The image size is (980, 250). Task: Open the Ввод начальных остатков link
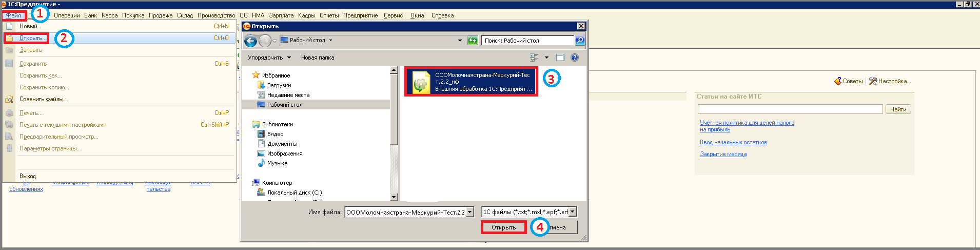(x=733, y=143)
